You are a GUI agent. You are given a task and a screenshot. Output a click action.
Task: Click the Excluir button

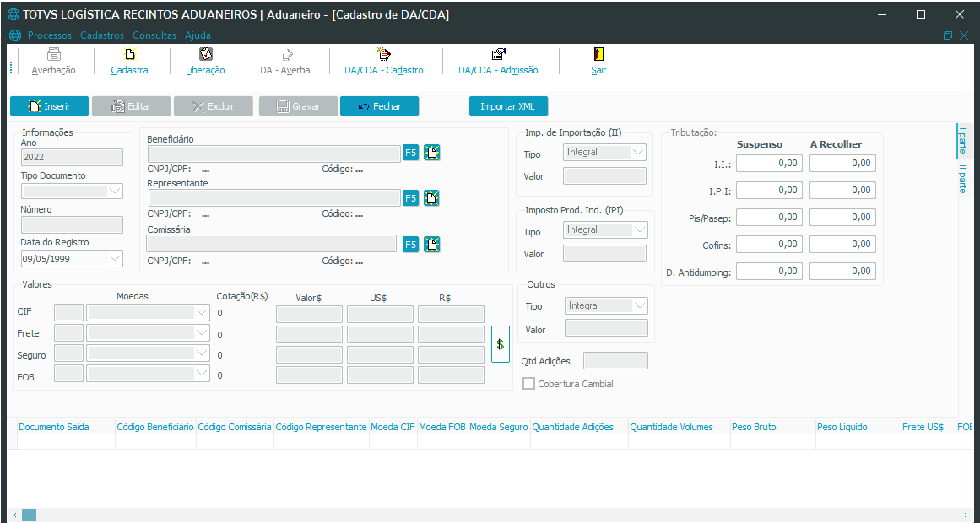[213, 106]
